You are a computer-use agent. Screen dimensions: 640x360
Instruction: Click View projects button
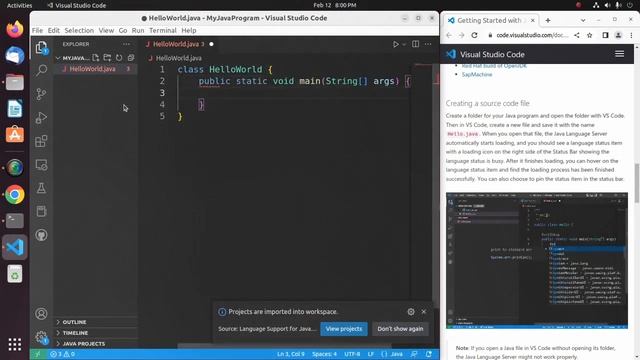pyautogui.click(x=344, y=329)
